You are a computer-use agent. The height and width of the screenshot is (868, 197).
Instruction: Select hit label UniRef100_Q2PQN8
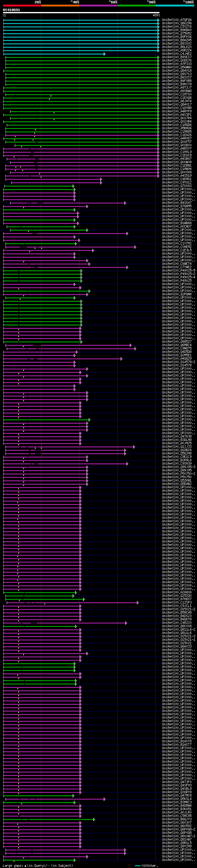(x=177, y=294)
